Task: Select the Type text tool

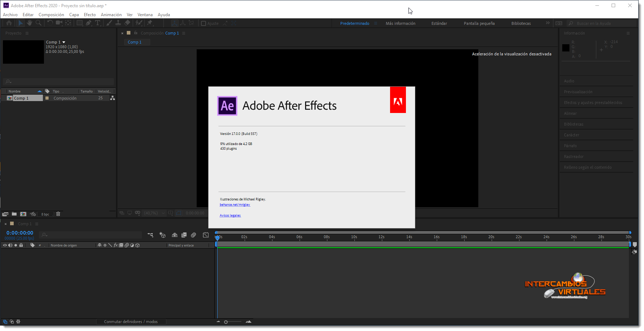Action: click(98, 23)
